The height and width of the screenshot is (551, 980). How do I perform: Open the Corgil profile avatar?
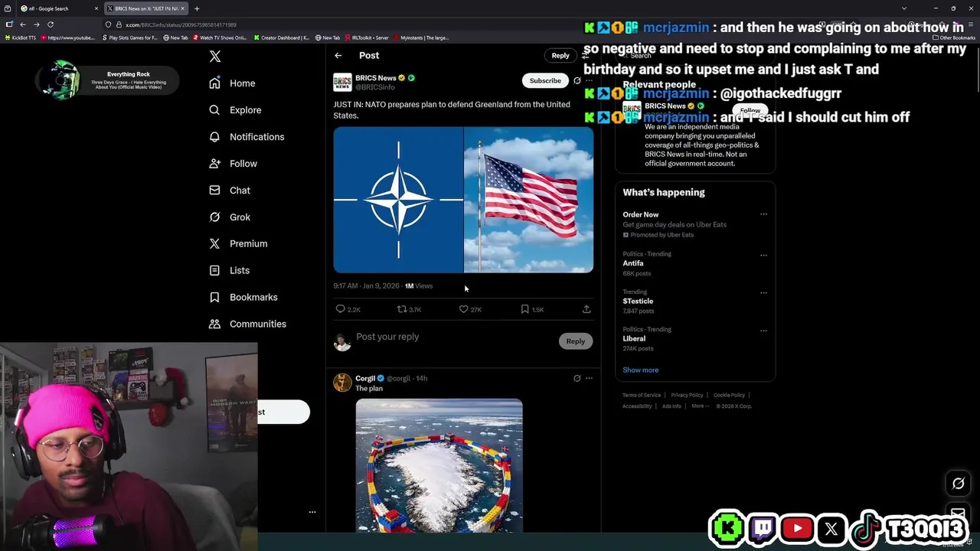click(342, 383)
